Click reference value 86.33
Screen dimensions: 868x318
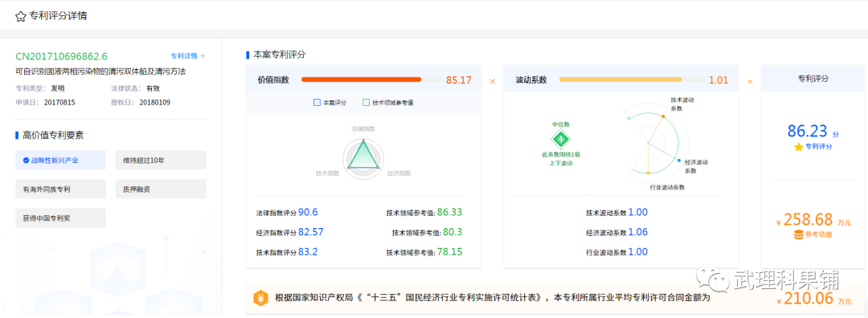(x=449, y=212)
